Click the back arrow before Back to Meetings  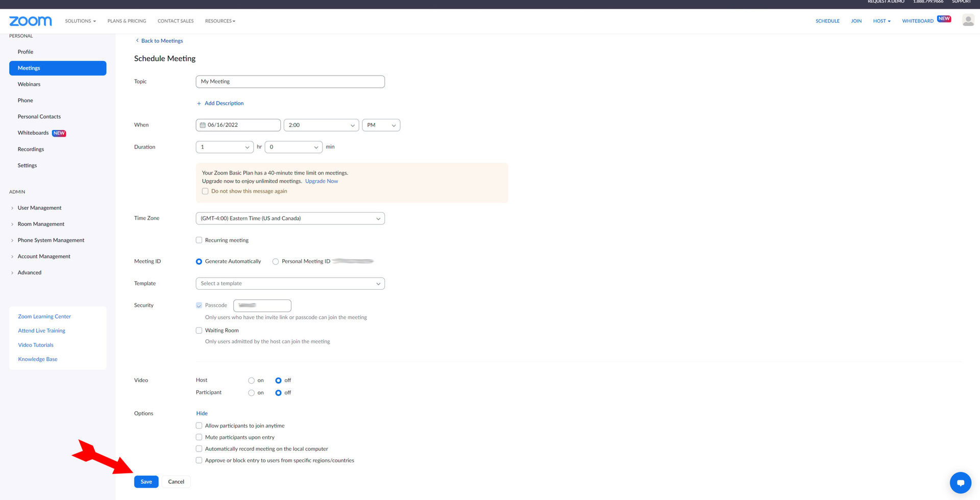click(x=137, y=41)
